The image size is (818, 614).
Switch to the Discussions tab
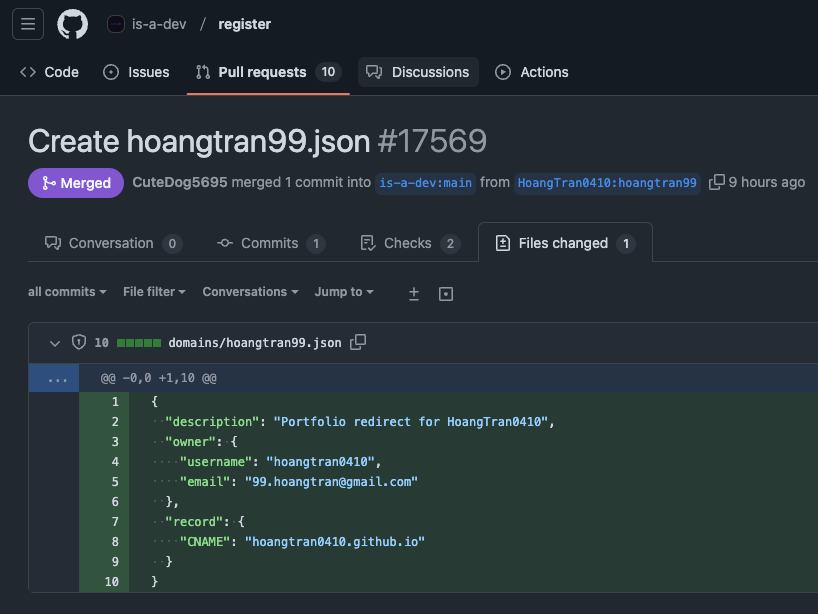point(418,72)
